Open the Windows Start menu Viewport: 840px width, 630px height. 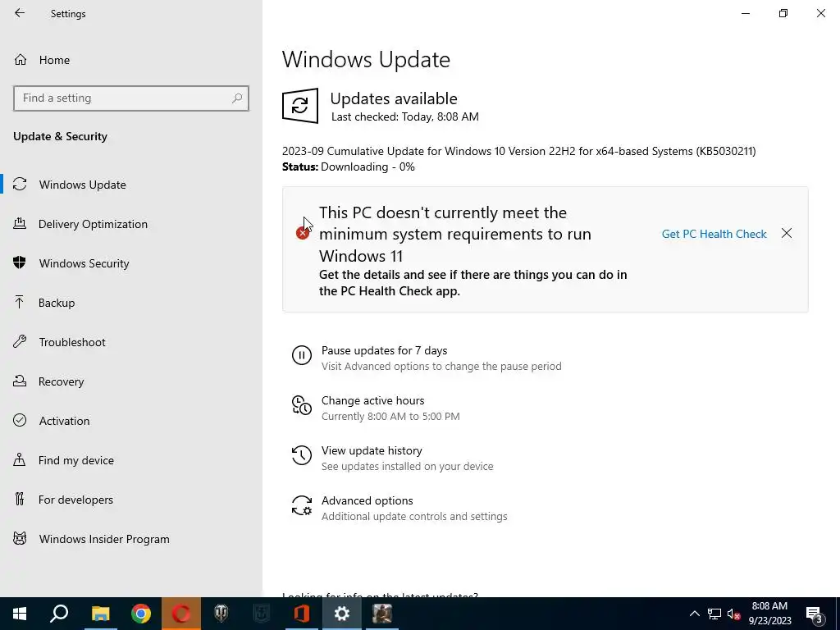coord(20,614)
